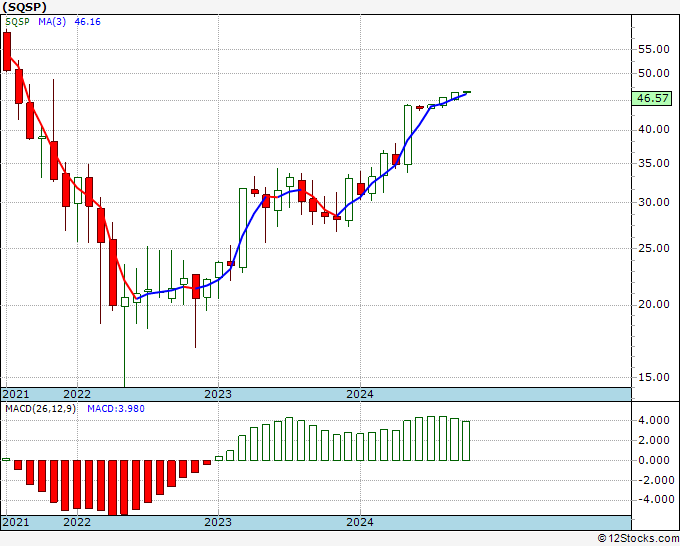The image size is (680, 546).
Task: Click 2023 on the MACD timeline
Action: click(x=218, y=522)
